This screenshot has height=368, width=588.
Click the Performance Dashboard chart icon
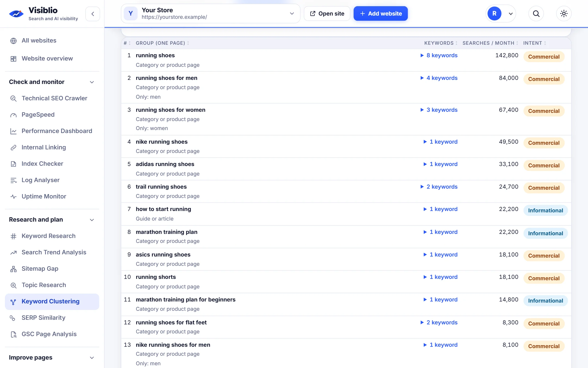click(13, 131)
